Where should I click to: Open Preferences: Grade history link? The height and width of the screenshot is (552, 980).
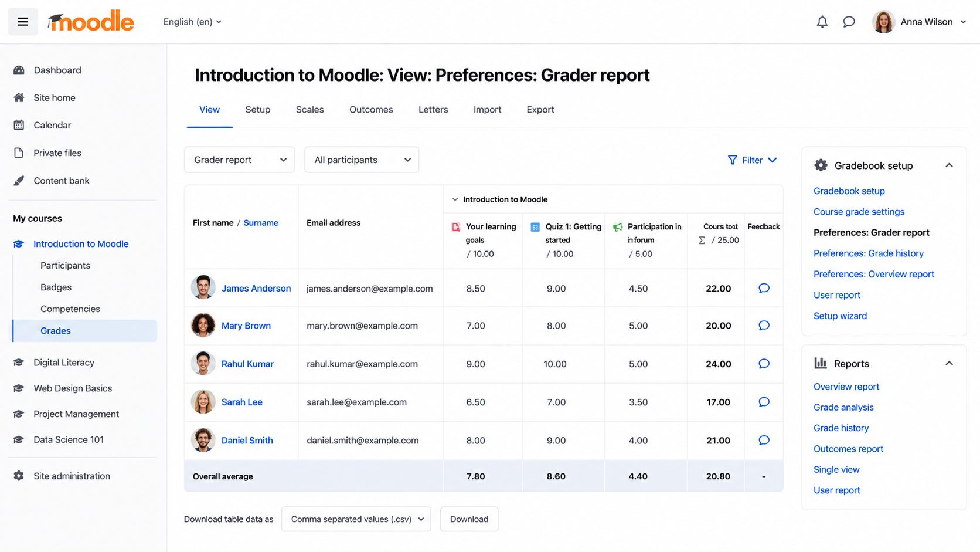point(869,253)
